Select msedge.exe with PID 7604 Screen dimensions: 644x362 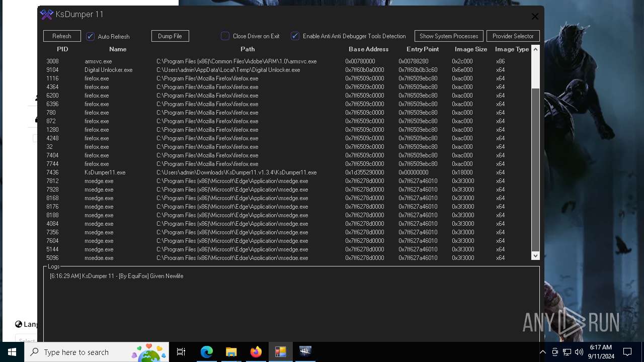[287, 241]
